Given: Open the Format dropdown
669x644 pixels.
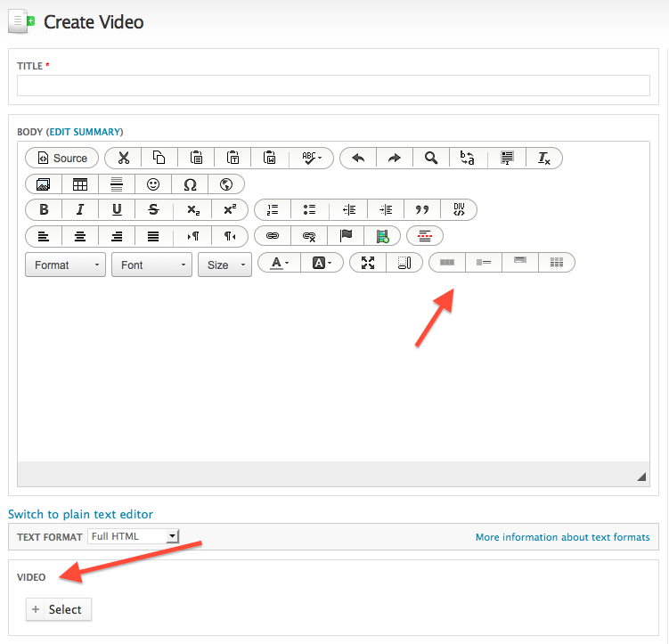Looking at the screenshot, I should coord(66,265).
